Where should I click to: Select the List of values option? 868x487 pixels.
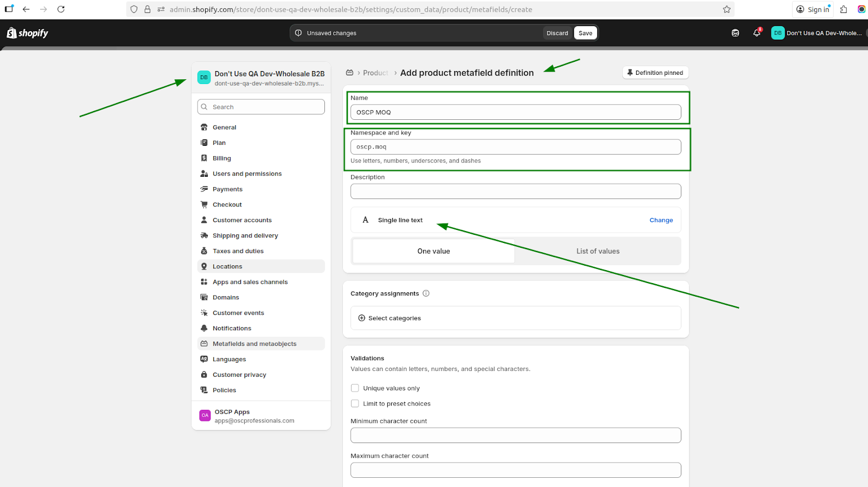point(597,251)
